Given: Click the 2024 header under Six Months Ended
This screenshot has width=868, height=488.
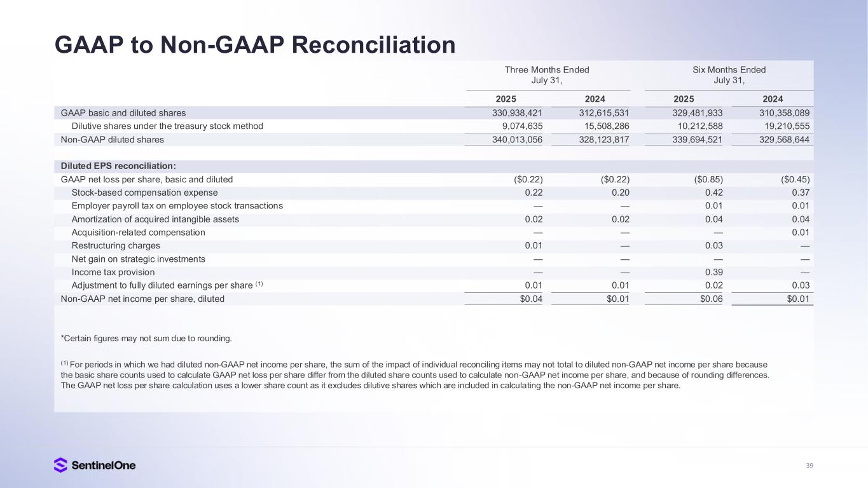Looking at the screenshot, I should (773, 99).
